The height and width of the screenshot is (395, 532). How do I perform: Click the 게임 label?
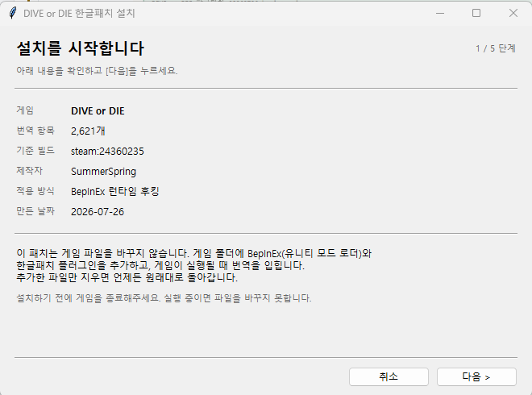25,110
